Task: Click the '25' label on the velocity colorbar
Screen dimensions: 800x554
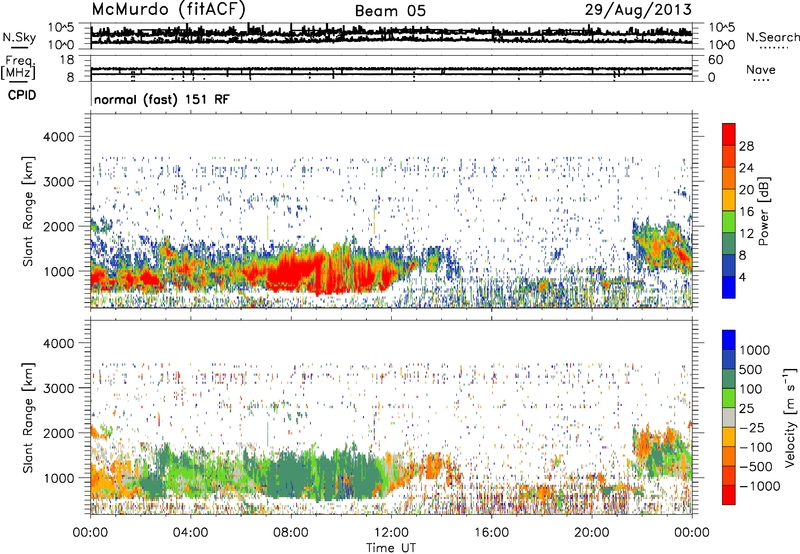Action: (746, 409)
